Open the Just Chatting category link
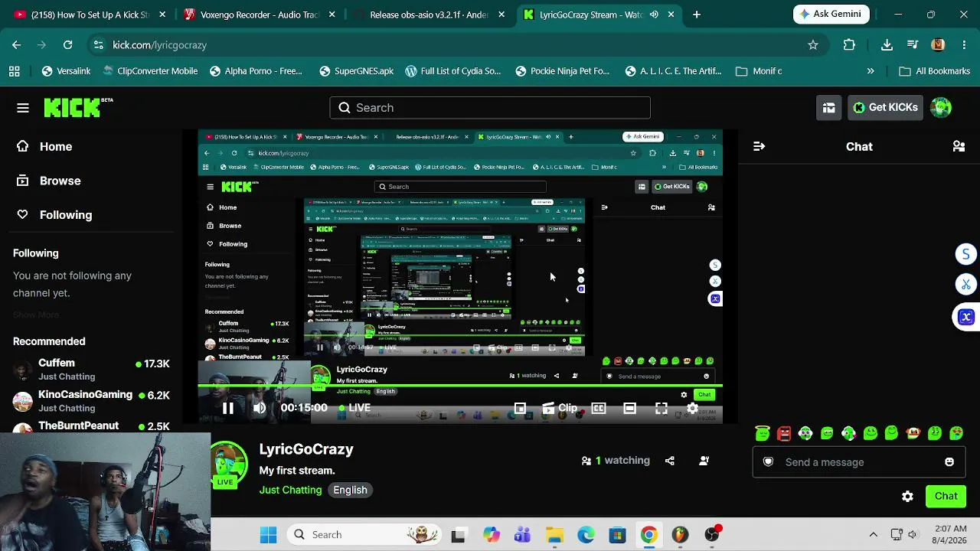 (x=290, y=490)
